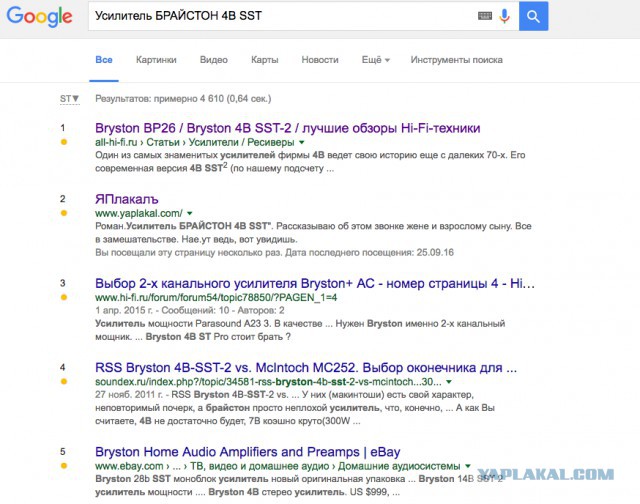Click rank number 2 beside ЯПлакалъ result
This screenshot has height=504, width=640.
[63, 199]
